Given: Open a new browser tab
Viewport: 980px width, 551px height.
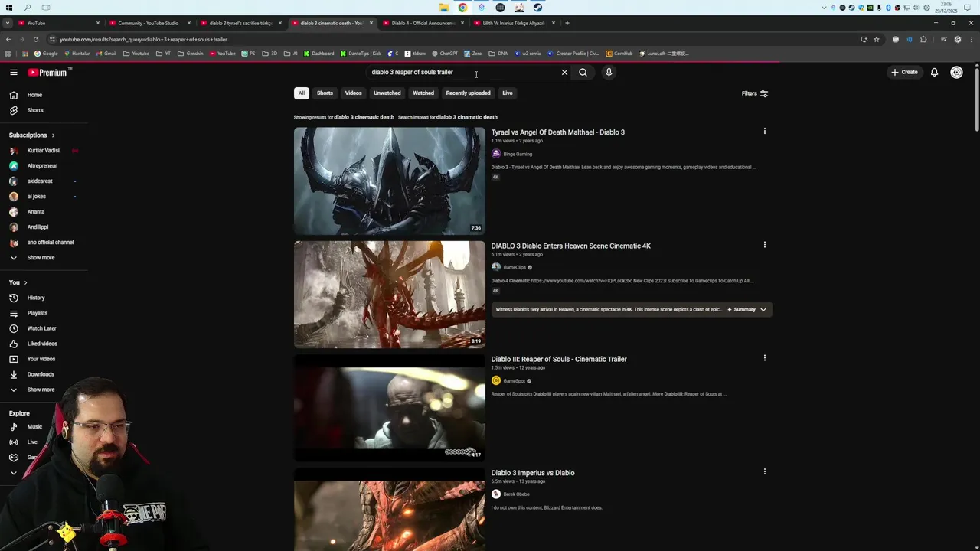Looking at the screenshot, I should pos(567,23).
